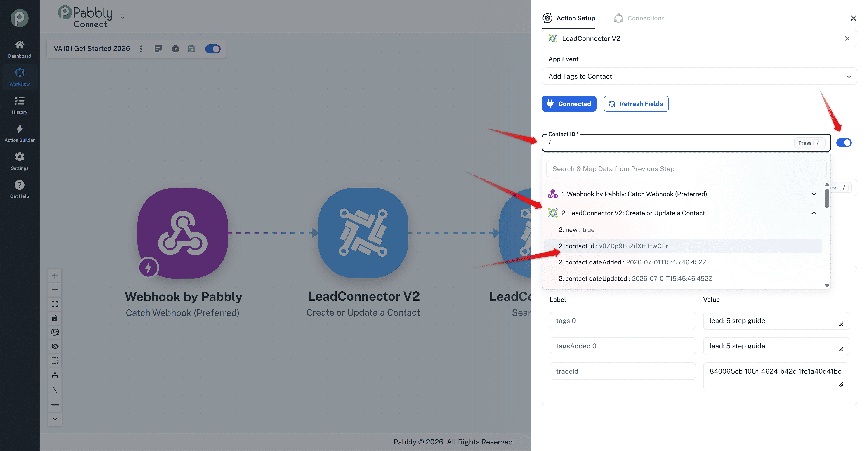The height and width of the screenshot is (451, 868).
Task: Toggle the map switch next to Contact ID
Action: pyautogui.click(x=844, y=143)
